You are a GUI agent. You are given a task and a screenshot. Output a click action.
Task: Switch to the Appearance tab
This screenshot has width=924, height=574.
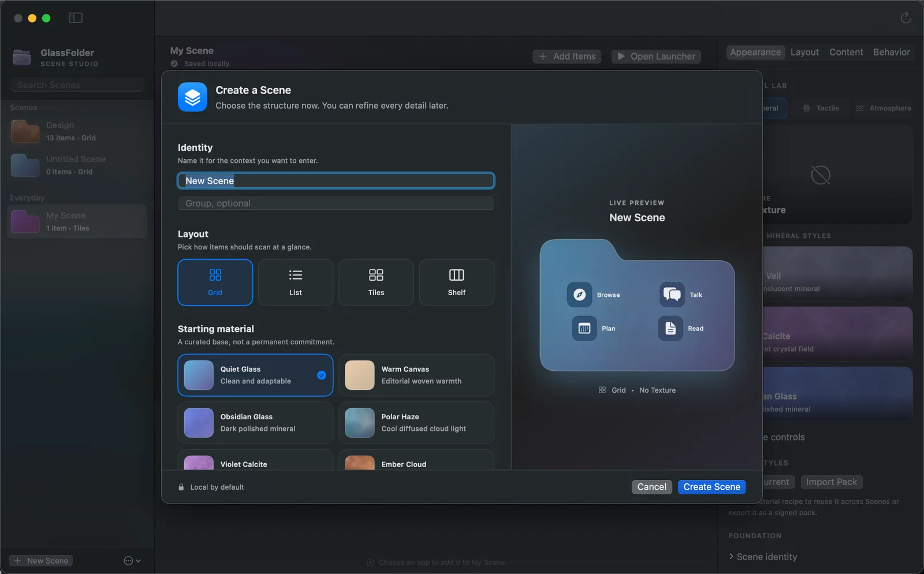tap(755, 52)
